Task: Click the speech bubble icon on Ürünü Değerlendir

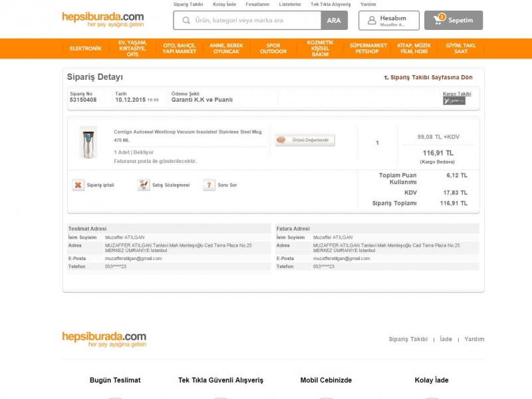Action: (x=281, y=140)
